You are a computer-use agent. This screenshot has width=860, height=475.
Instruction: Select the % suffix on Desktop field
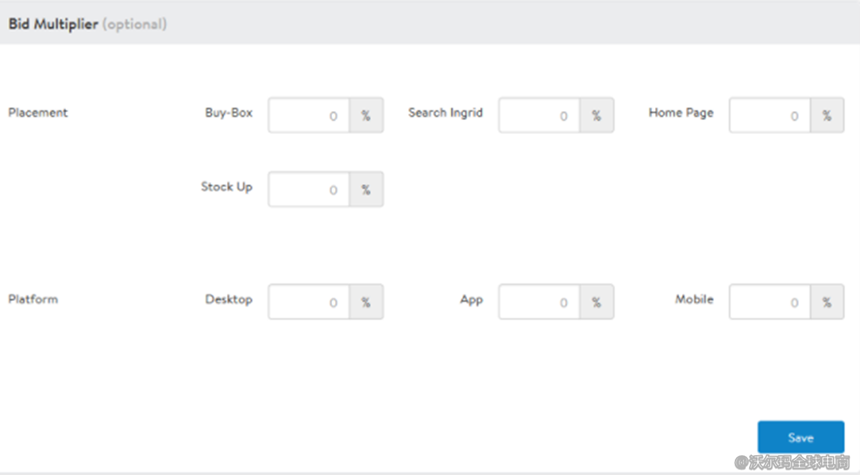[366, 302]
